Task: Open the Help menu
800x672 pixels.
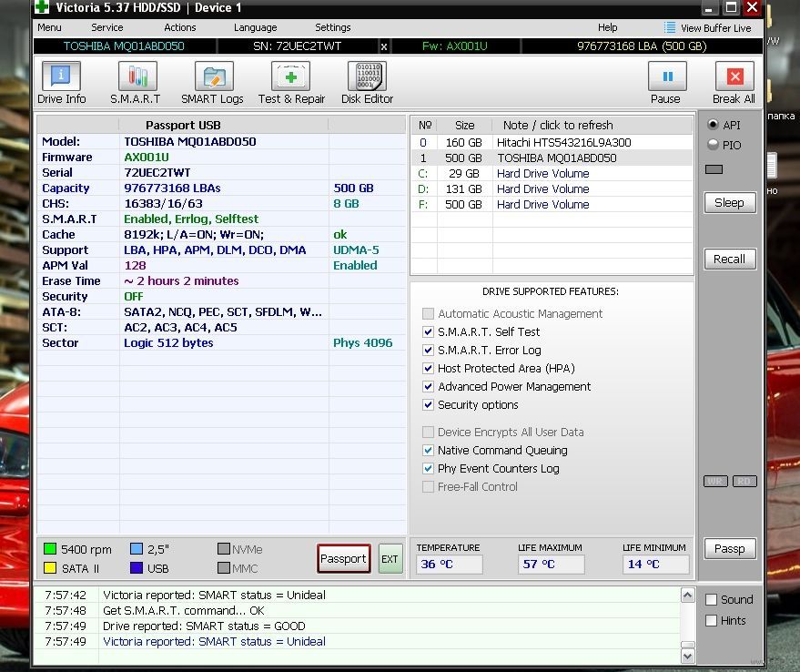Action: (x=608, y=27)
